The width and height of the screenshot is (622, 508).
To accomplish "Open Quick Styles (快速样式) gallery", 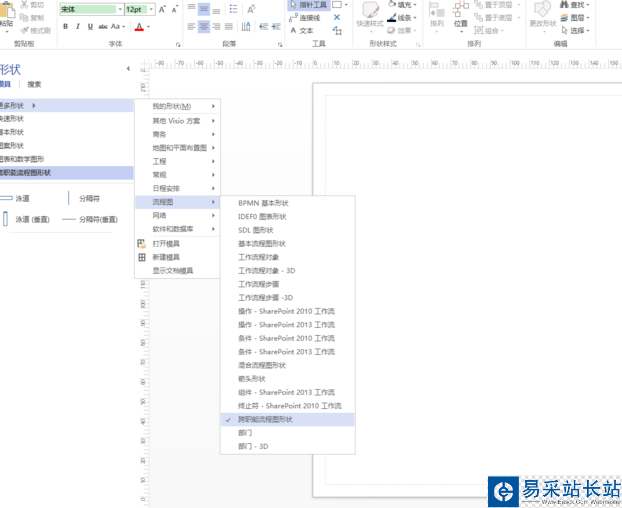I will [x=370, y=16].
